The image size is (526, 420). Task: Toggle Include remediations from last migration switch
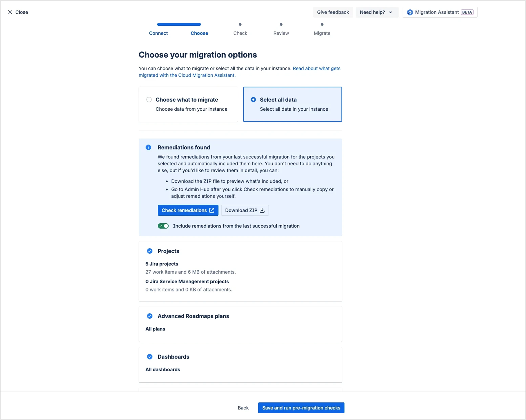coord(163,226)
